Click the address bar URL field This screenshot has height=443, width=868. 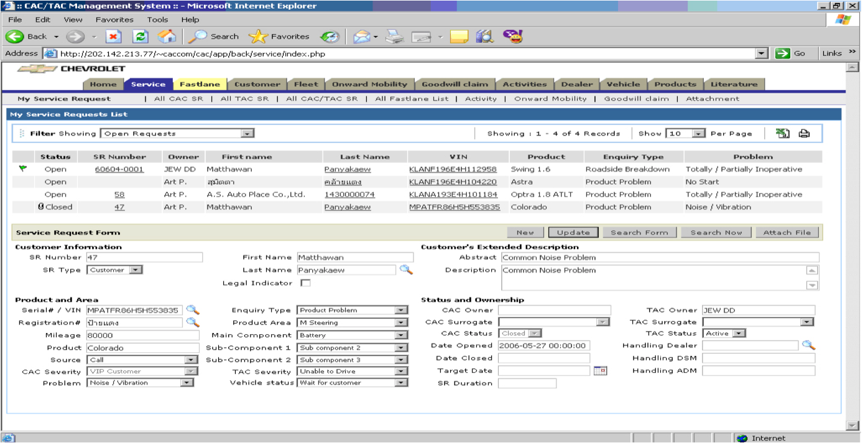click(x=407, y=54)
